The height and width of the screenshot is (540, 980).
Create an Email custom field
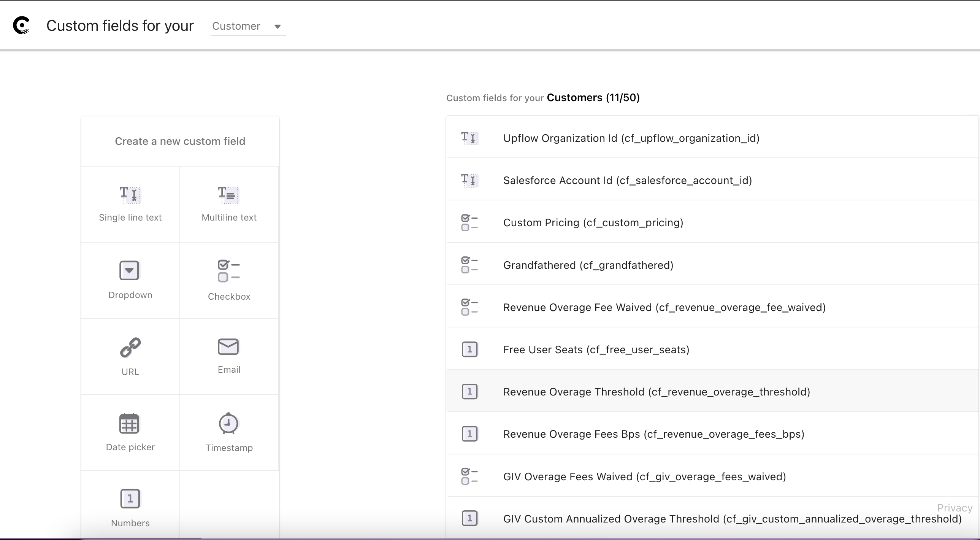click(x=229, y=356)
